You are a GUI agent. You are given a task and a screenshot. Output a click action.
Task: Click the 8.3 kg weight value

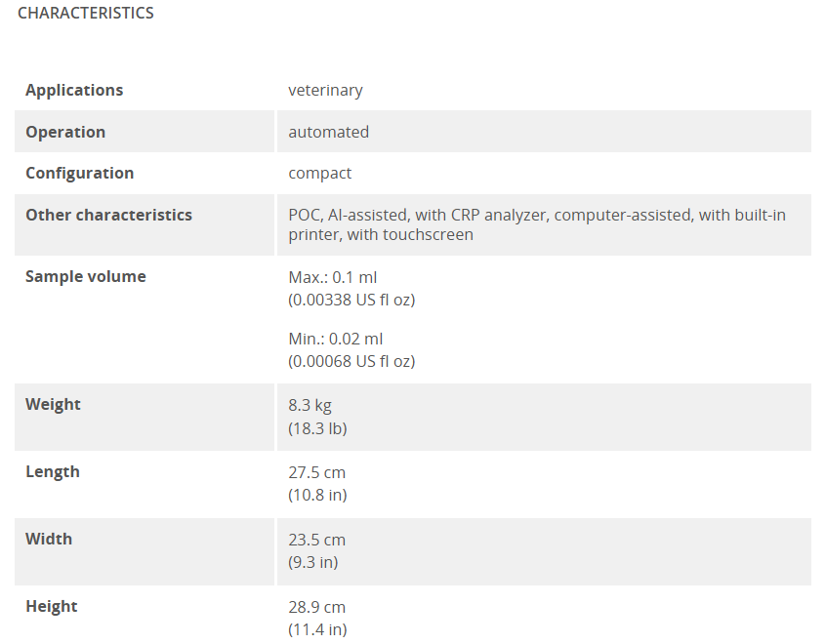(x=310, y=406)
